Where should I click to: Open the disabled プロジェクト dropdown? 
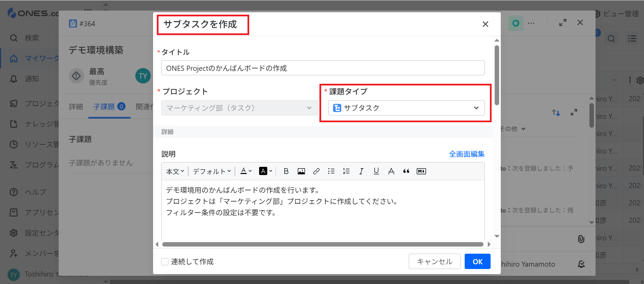(x=239, y=108)
